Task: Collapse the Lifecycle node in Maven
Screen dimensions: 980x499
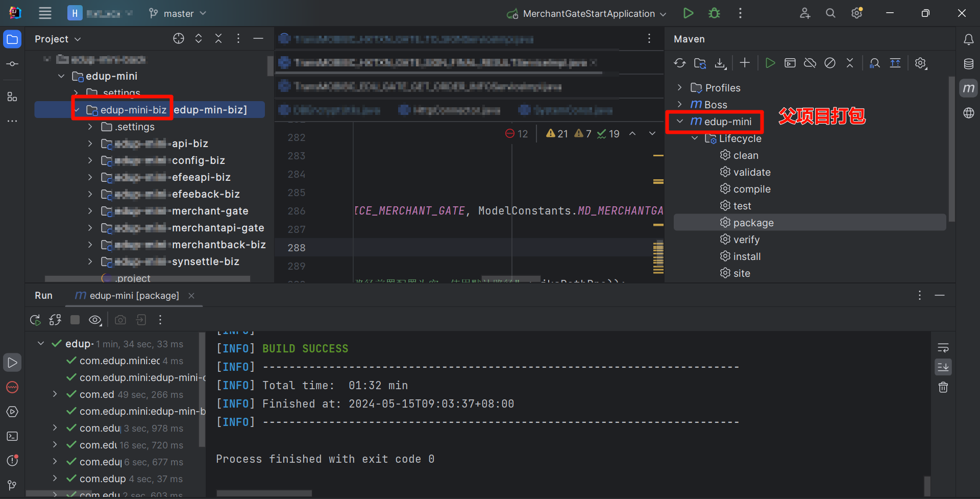Action: point(695,138)
